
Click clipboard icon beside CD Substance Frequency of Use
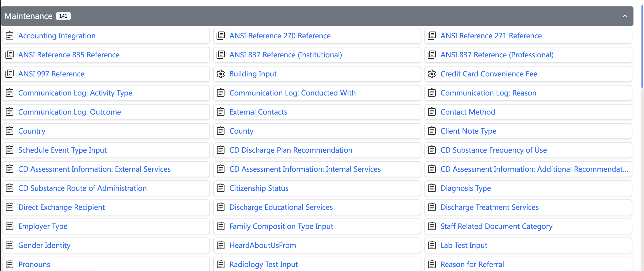coord(432,150)
